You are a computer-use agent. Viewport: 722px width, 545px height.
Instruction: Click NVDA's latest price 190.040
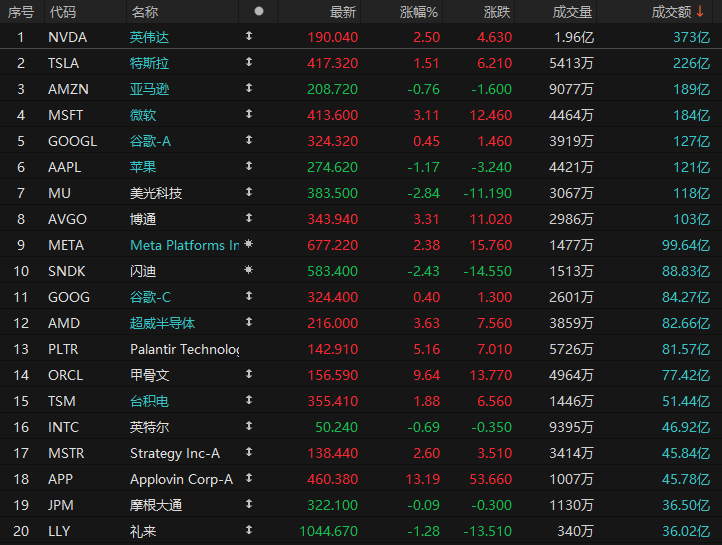[x=332, y=37]
